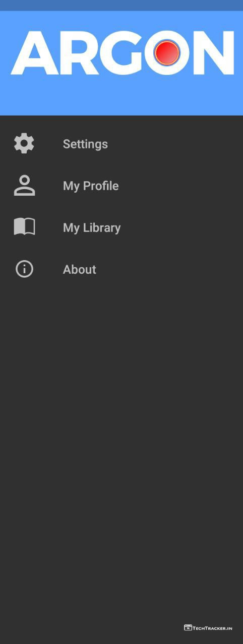This screenshot has height=644, width=243.
Task: Tap the empty dark drawer area below About
Action: coord(121,443)
